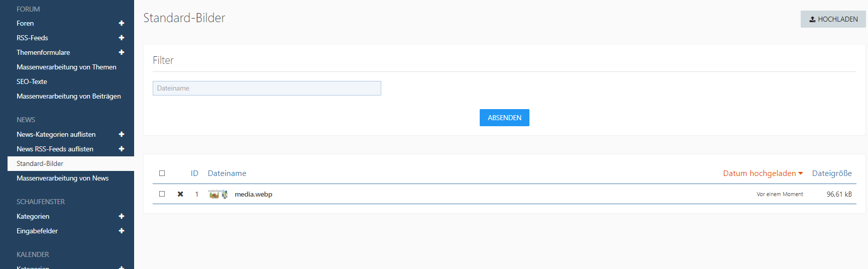Click the plus icon beside RSS-Feeds
868x269 pixels.
(x=122, y=38)
